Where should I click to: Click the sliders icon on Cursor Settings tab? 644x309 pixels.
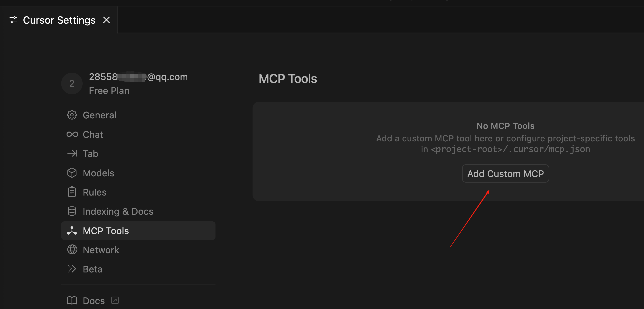[x=13, y=20]
